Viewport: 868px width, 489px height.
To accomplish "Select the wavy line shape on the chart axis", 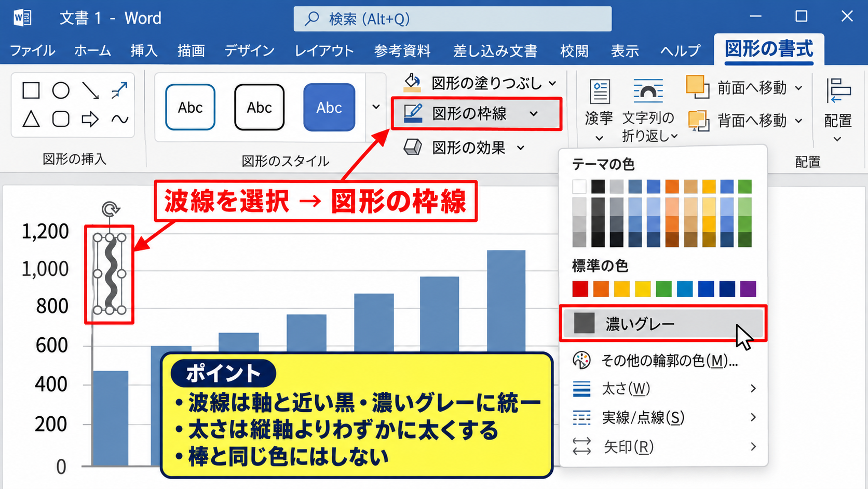I will (x=110, y=274).
